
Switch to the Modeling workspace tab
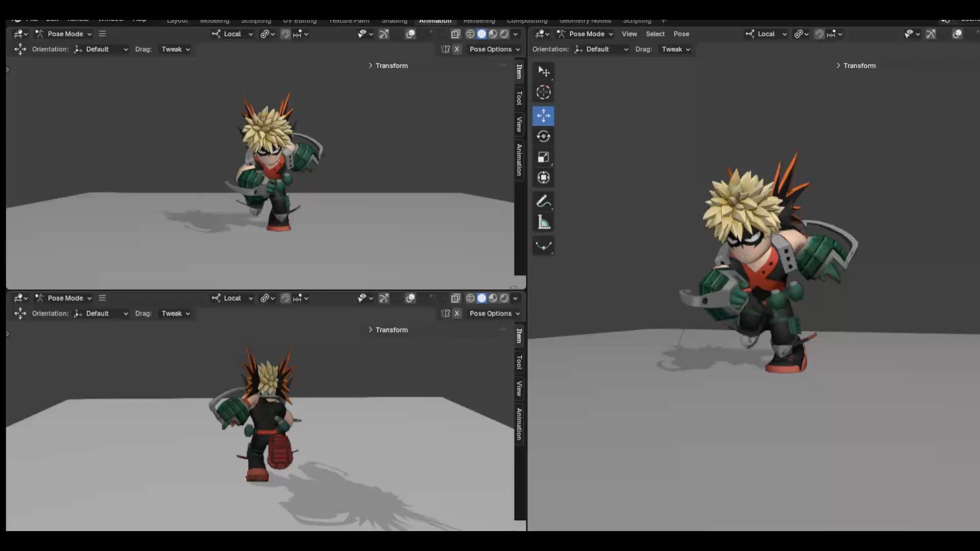pos(214,20)
